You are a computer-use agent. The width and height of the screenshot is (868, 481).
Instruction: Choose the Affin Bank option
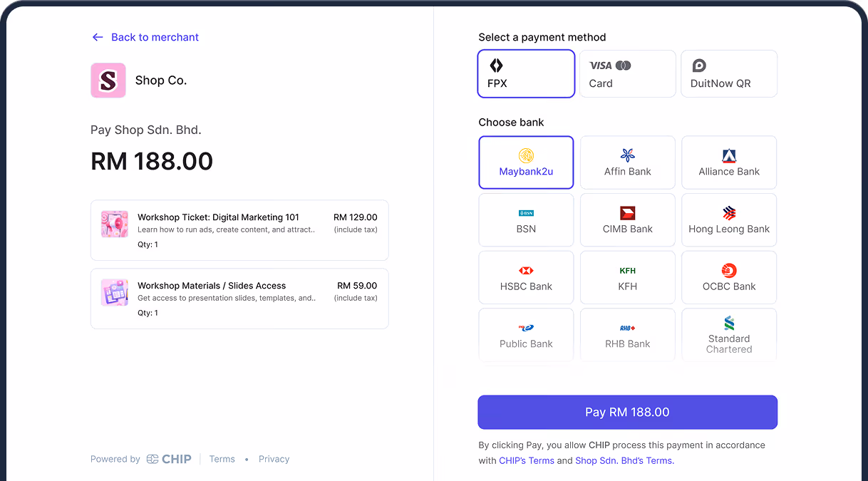coord(628,162)
